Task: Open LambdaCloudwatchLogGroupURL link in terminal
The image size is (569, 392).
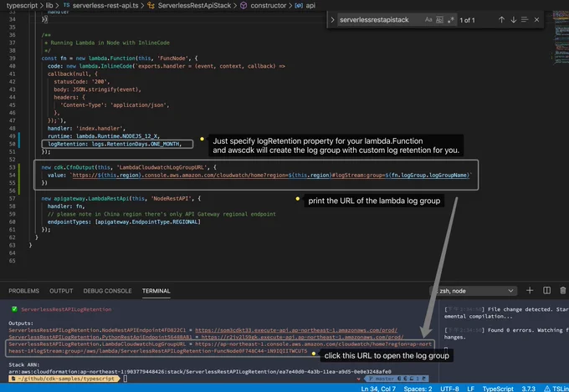Action: point(220,348)
